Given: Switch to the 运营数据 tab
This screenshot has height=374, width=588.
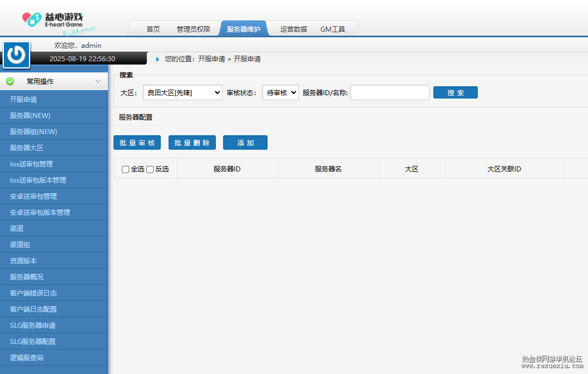Looking at the screenshot, I should (x=294, y=29).
